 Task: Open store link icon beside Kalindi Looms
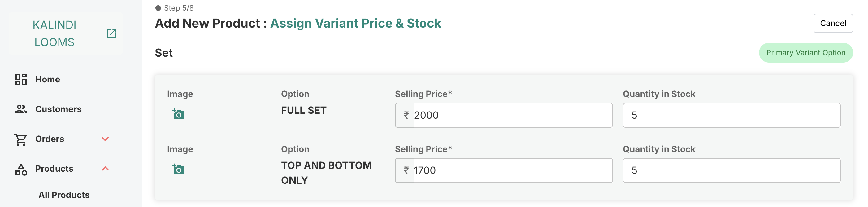111,33
